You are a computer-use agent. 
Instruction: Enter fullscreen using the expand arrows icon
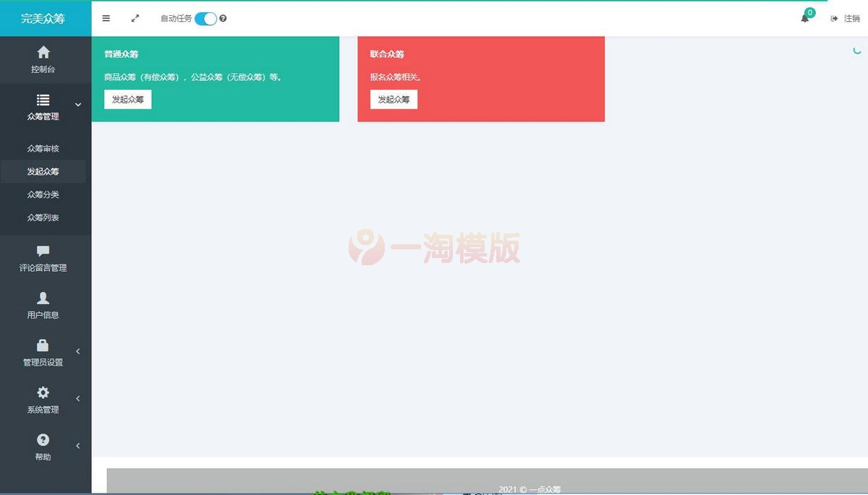135,18
